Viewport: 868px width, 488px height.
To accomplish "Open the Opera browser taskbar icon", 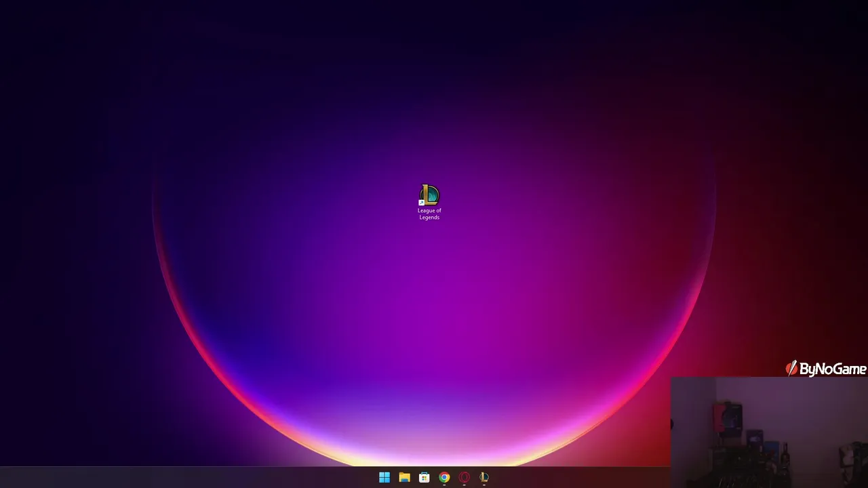I will [464, 478].
